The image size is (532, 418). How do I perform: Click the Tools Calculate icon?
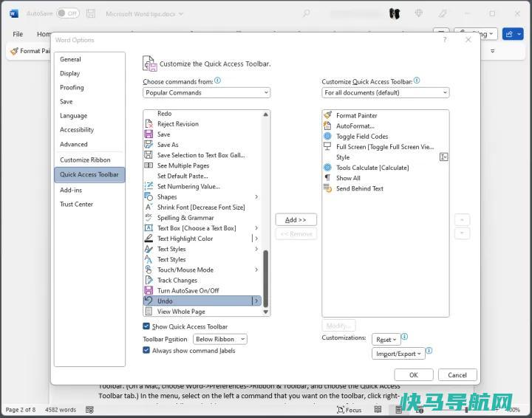[x=327, y=168]
